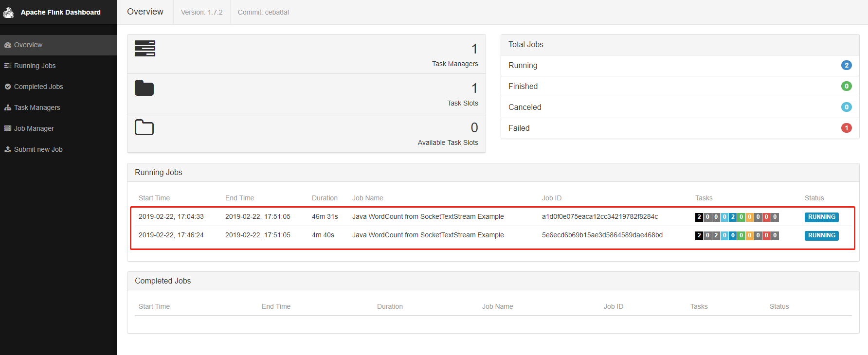Click the Task Managers sitemap icon
This screenshot has width=868, height=355.
[8, 107]
